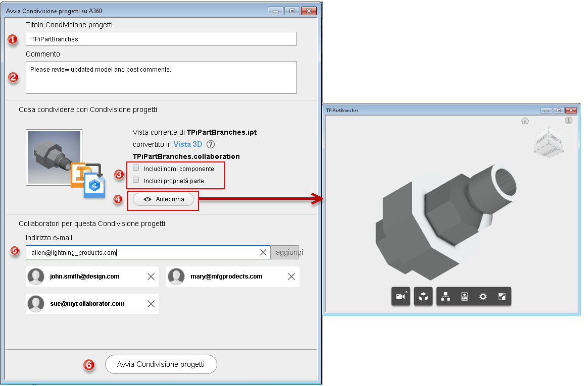Click Home view icon in preview window
This screenshot has height=386, width=588.
(525, 121)
